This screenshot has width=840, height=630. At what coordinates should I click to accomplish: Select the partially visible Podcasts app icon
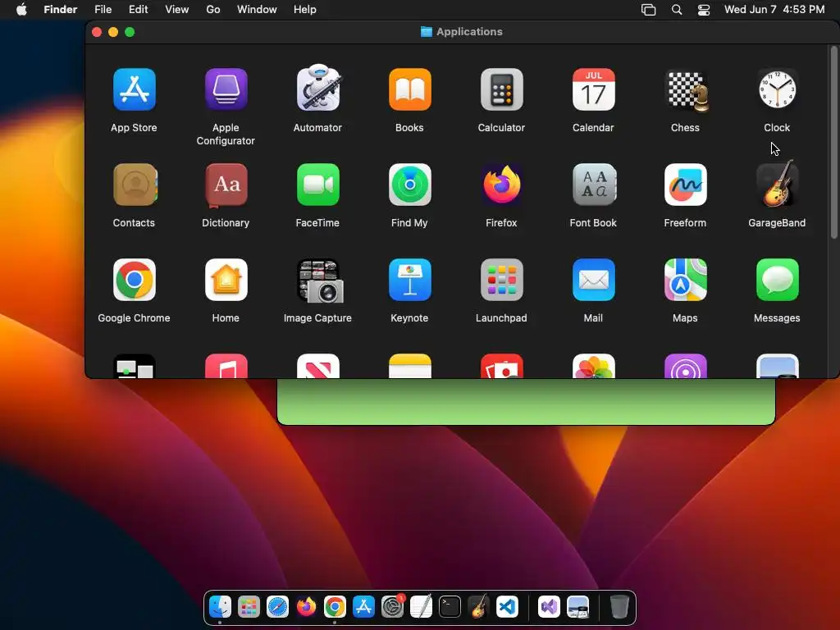pos(686,366)
